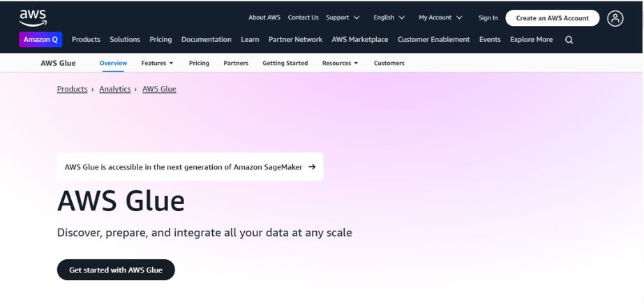
Task: Expand the My Account dropdown
Action: pyautogui.click(x=440, y=17)
